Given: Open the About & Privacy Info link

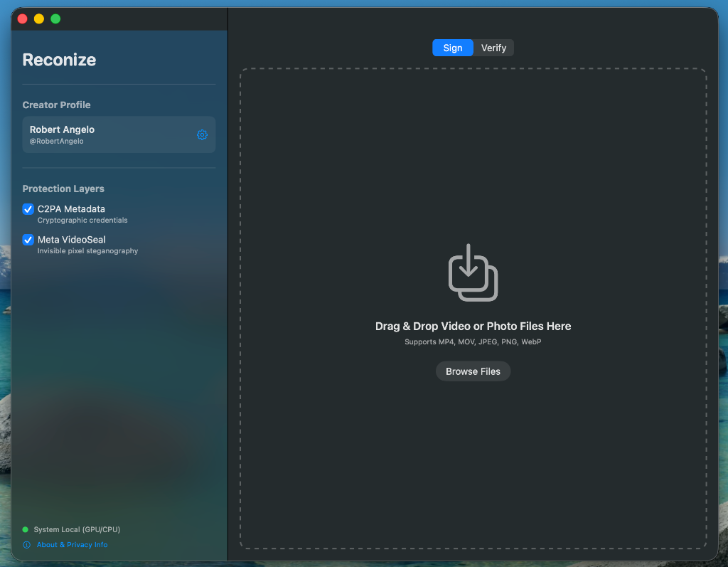Looking at the screenshot, I should coord(72,545).
